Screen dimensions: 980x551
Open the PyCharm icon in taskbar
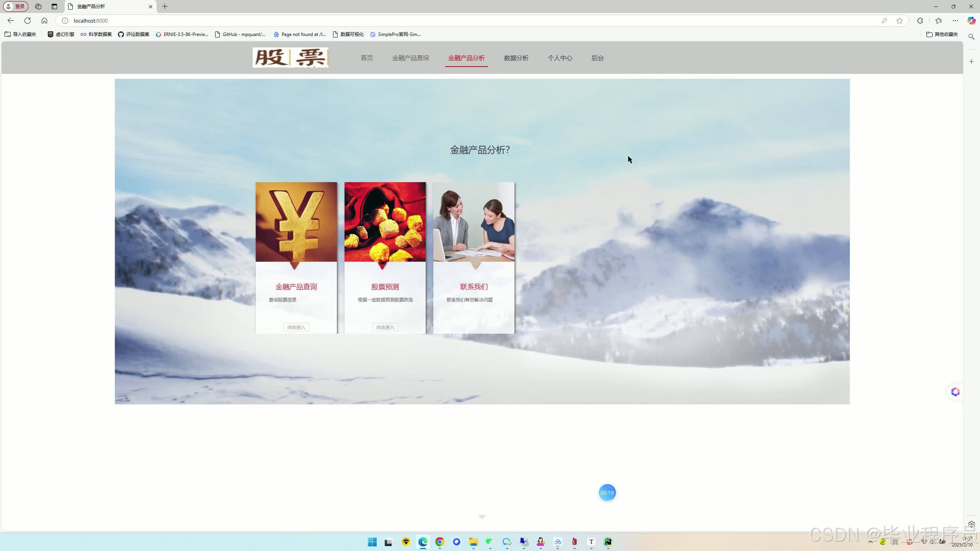[608, 542]
